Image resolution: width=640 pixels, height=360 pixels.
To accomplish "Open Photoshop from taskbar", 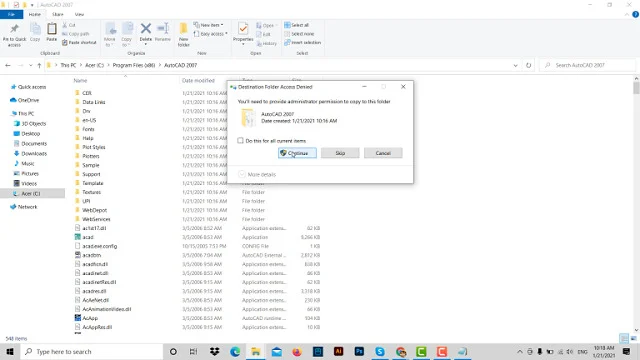I will [x=359, y=351].
